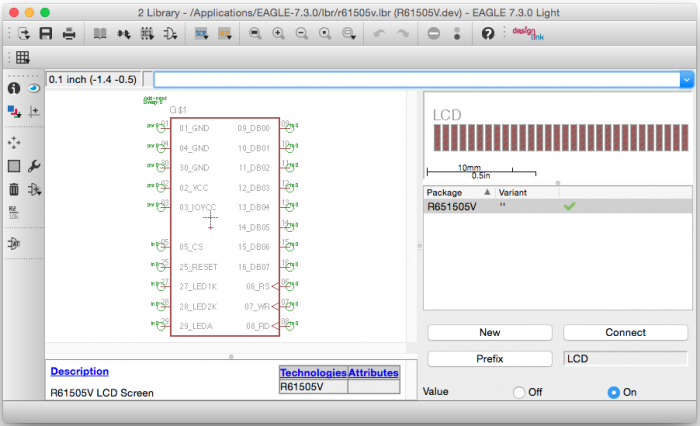Save the library with the floppy icon
This screenshot has width=700, height=426.
(46, 33)
